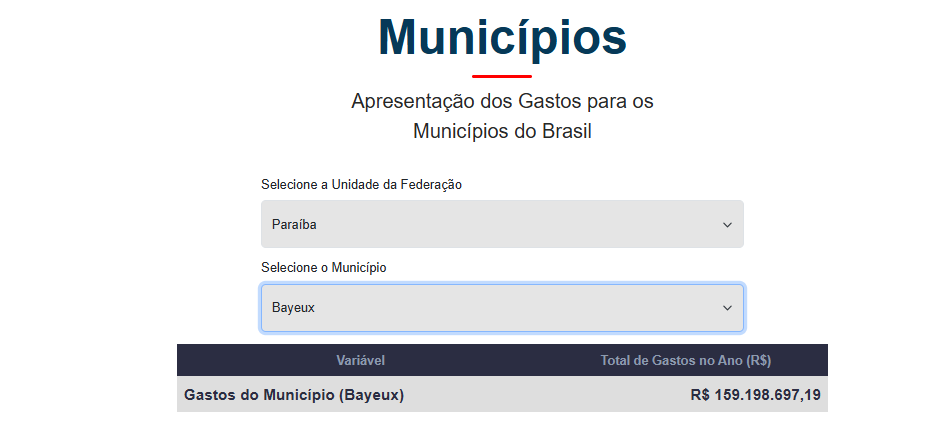
Task: Click the red underline beneath the title
Action: (502, 76)
